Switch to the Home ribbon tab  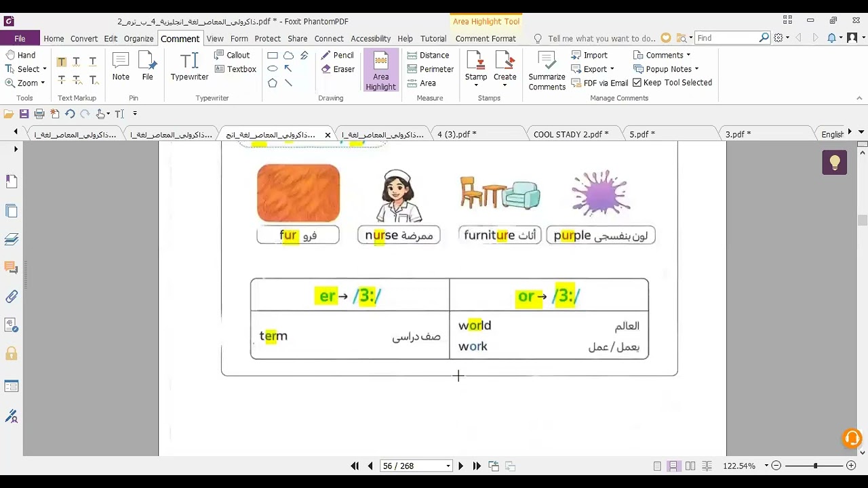coord(54,39)
